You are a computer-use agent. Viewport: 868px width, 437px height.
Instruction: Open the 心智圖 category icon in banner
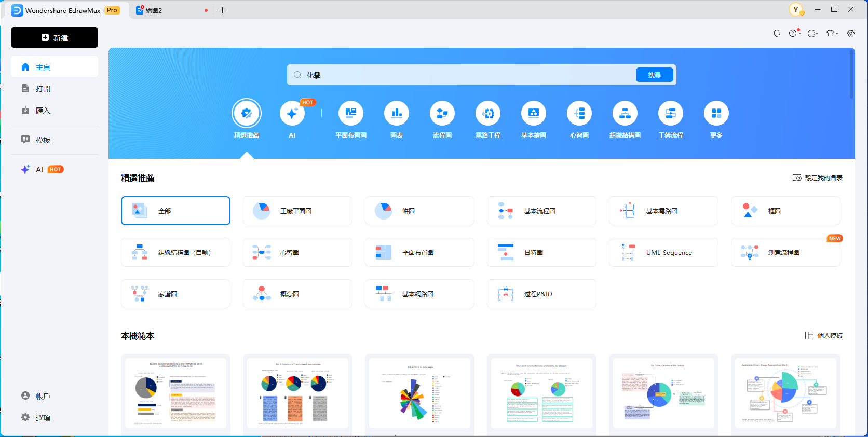coord(579,114)
